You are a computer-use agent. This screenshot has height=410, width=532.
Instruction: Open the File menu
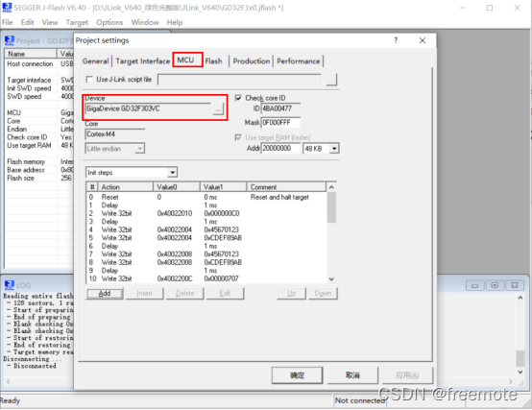click(x=8, y=22)
